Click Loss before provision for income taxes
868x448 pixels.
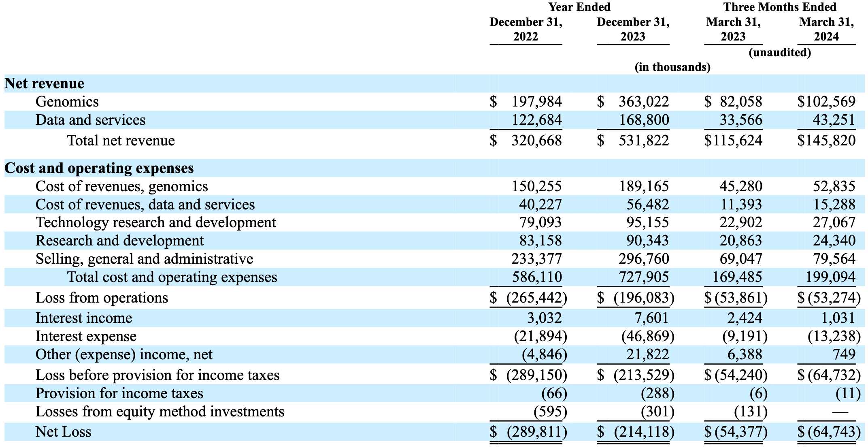(x=157, y=375)
